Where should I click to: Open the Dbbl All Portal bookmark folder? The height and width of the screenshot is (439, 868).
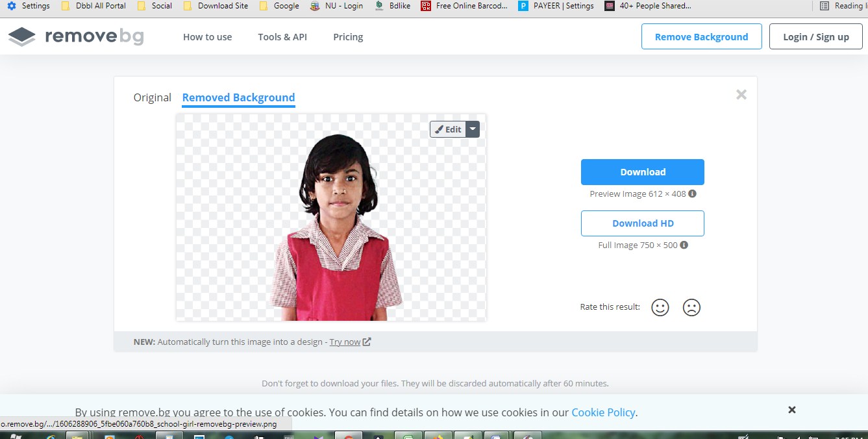pyautogui.click(x=93, y=6)
